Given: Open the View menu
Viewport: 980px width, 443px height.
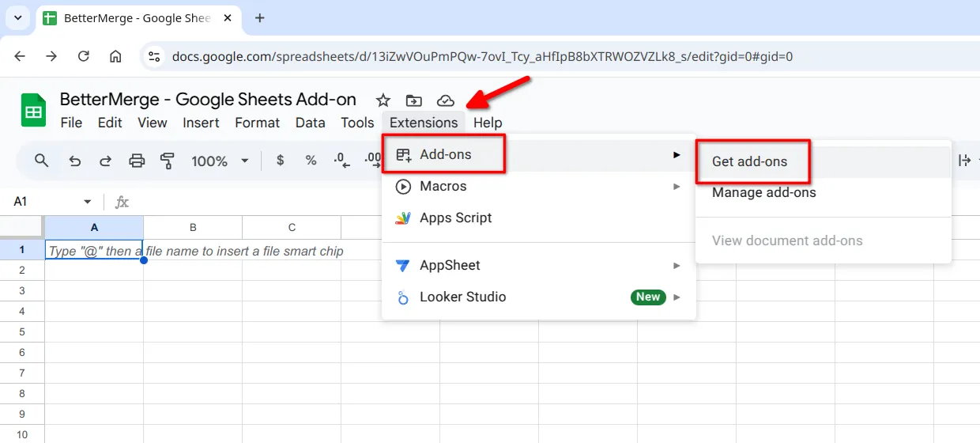Looking at the screenshot, I should 153,123.
